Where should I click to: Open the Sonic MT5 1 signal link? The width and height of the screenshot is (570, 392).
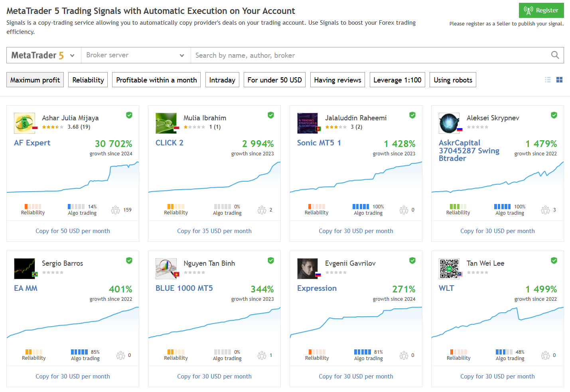click(319, 143)
